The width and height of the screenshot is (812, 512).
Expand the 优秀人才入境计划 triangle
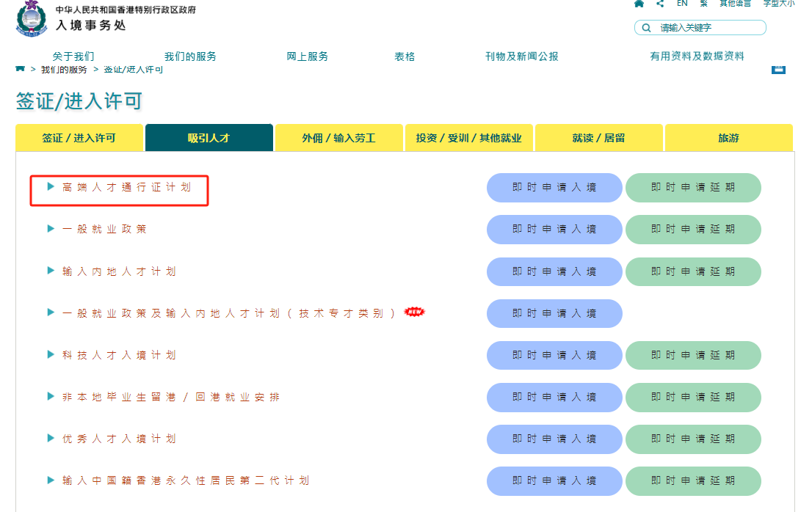coord(51,439)
